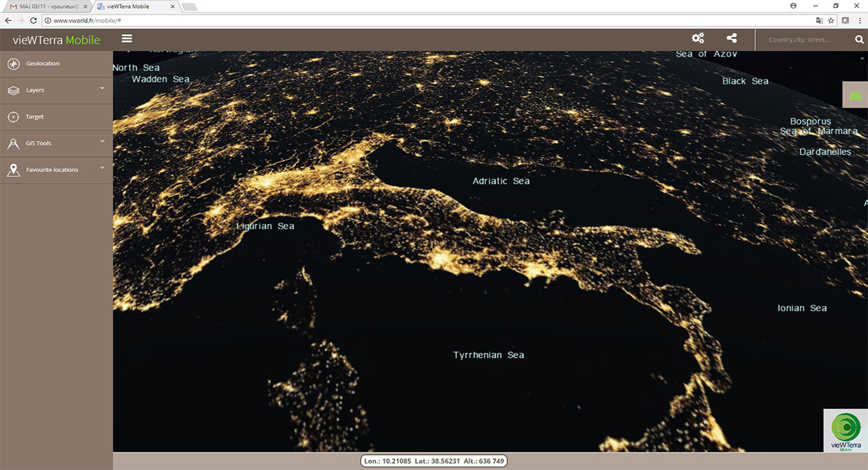Click the Chrome profile avatar icon
The width and height of the screenshot is (868, 470).
click(793, 5)
